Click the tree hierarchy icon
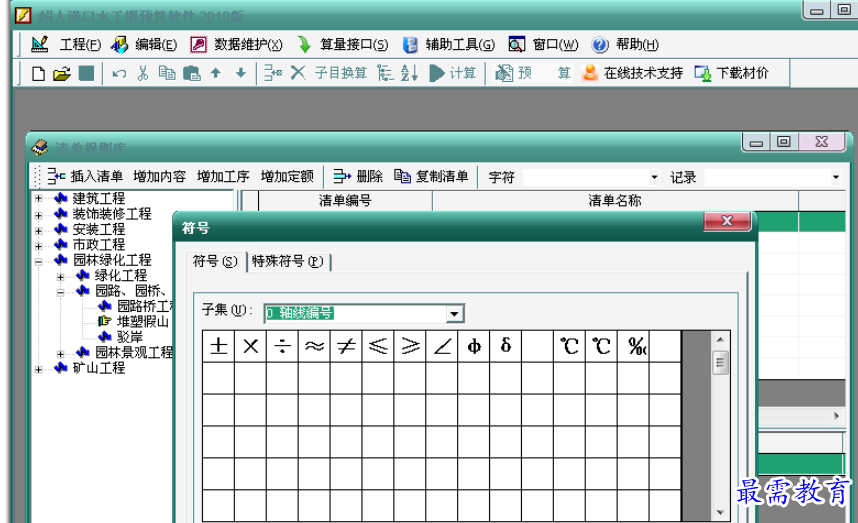 [385, 73]
